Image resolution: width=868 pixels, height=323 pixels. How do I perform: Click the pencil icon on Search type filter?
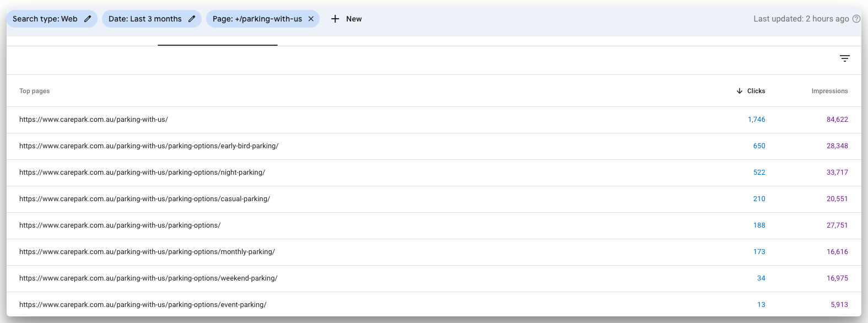coord(88,19)
